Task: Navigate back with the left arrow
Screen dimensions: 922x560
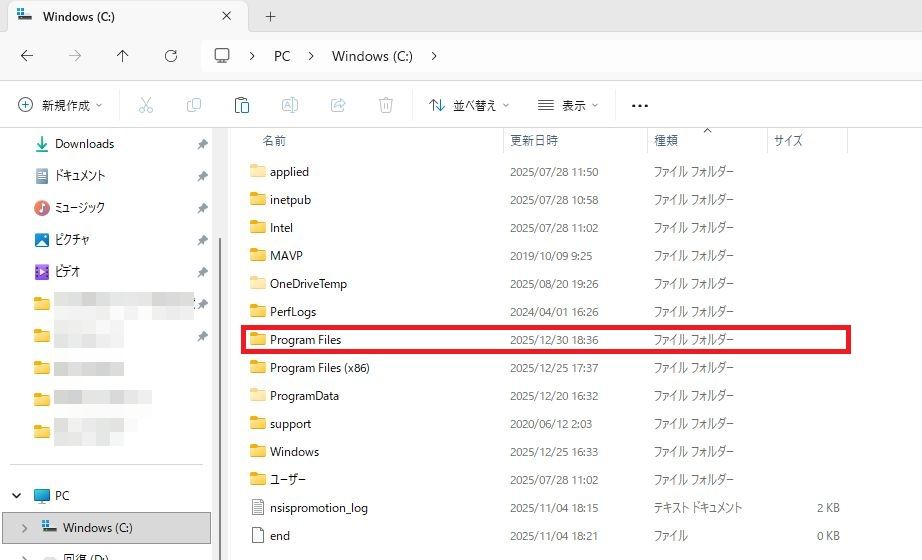Action: pos(27,56)
